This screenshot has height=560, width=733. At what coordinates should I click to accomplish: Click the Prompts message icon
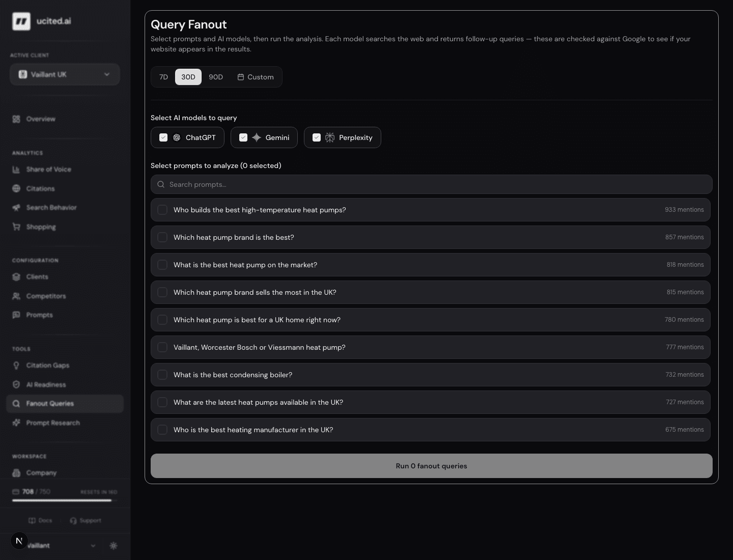(16, 315)
